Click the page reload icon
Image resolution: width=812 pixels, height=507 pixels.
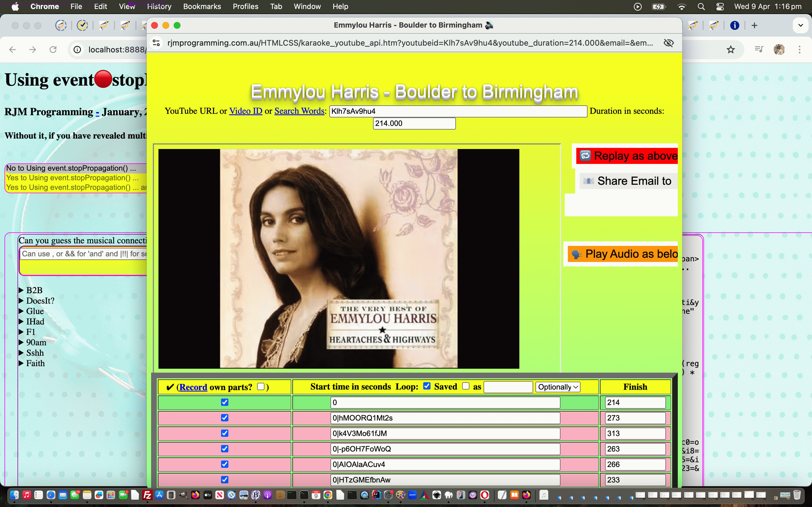click(53, 50)
